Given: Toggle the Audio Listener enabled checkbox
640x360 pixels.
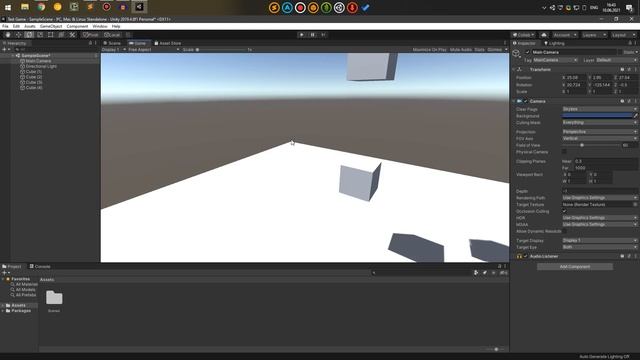Looking at the screenshot, I should [526, 256].
